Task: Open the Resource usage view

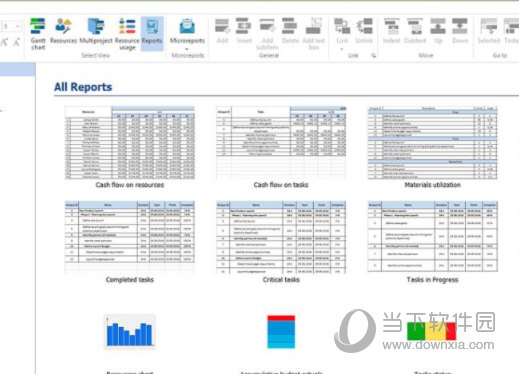Action: (x=127, y=34)
